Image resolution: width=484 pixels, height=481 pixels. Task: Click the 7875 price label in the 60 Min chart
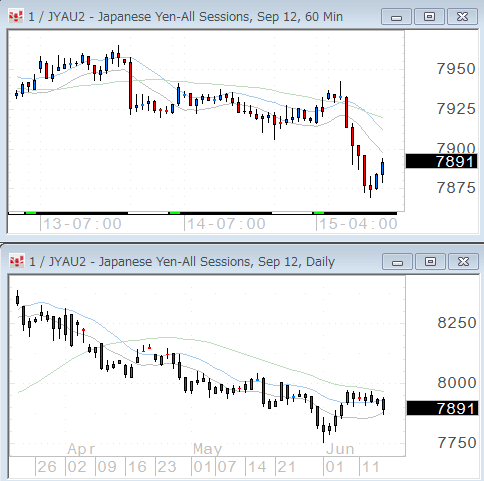click(x=456, y=188)
